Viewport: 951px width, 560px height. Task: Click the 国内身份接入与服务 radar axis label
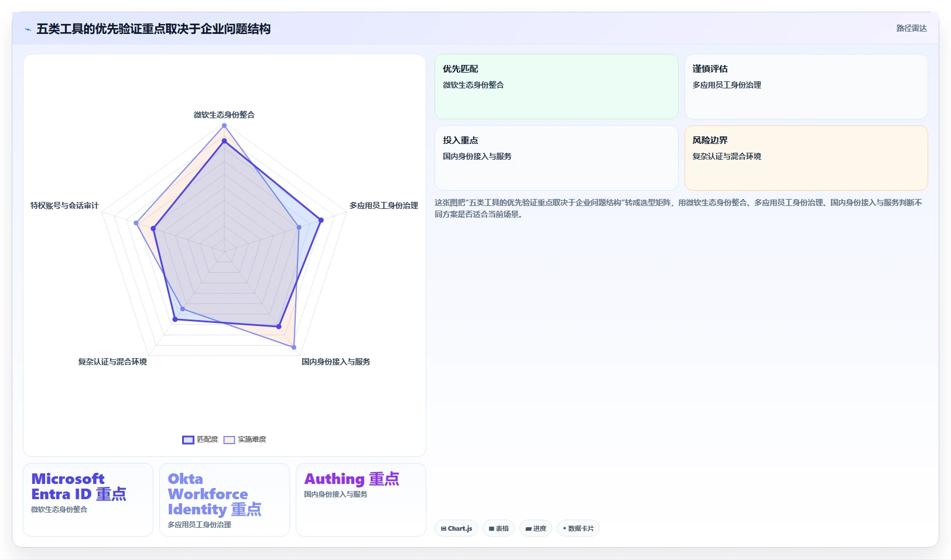[x=336, y=362]
